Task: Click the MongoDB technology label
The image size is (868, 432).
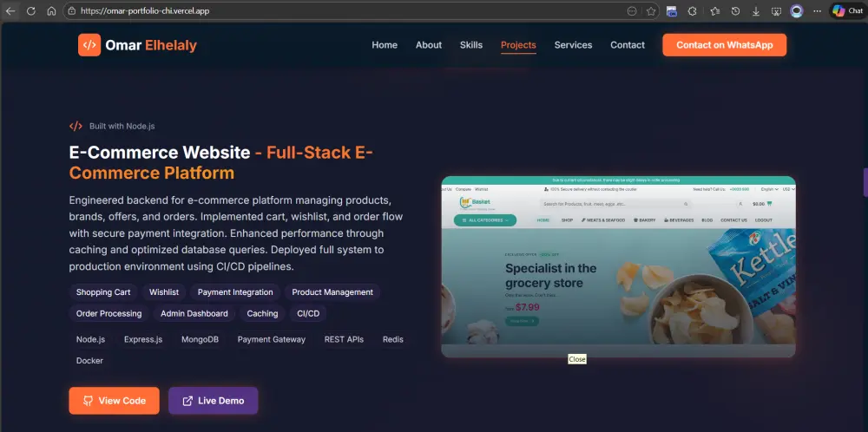Action: point(201,340)
